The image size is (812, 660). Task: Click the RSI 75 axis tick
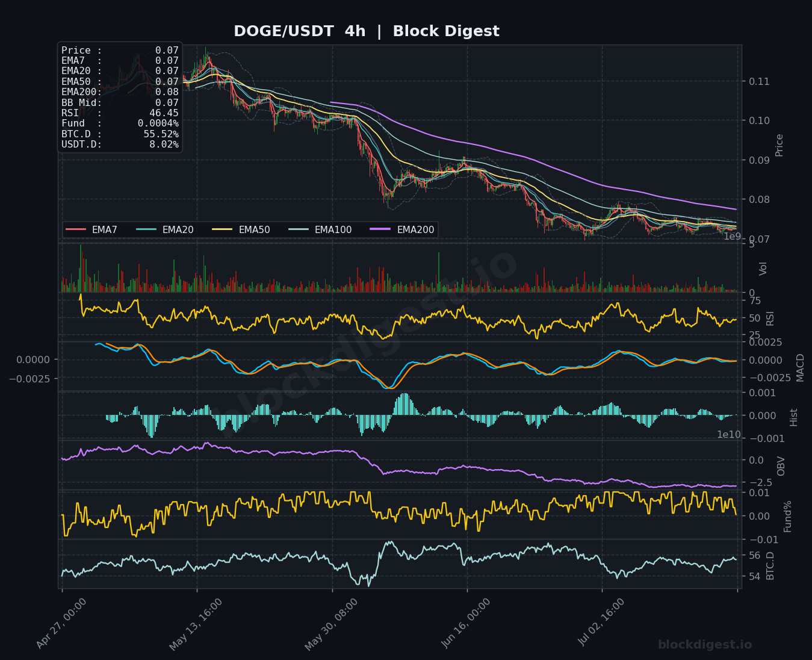pos(754,301)
